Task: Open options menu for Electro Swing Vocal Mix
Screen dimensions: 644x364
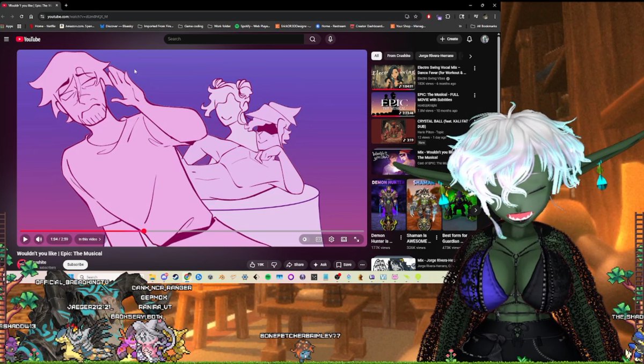Action: point(474,68)
